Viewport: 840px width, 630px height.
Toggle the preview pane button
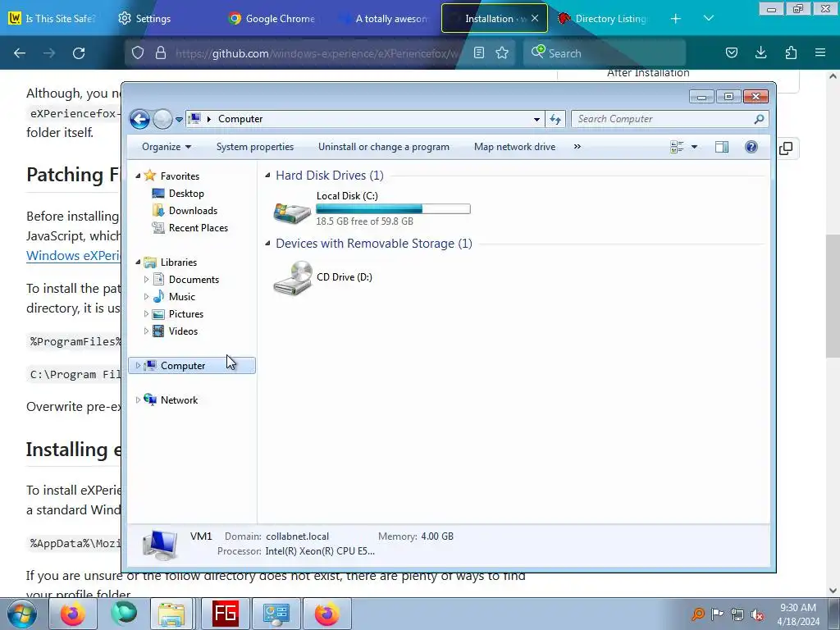point(722,147)
